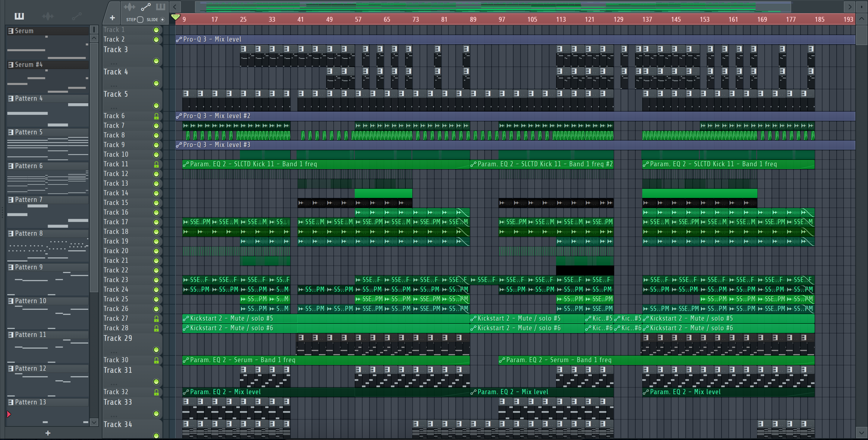Click the lock icon on Track 30
Viewport: 868px width, 440px height.
[156, 360]
